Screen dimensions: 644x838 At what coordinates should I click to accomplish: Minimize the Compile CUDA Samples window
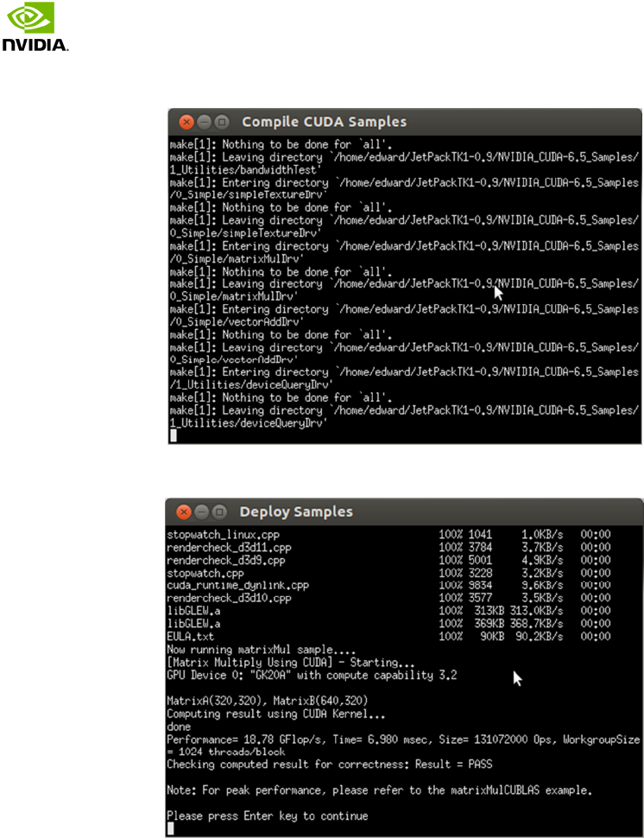coord(204,123)
